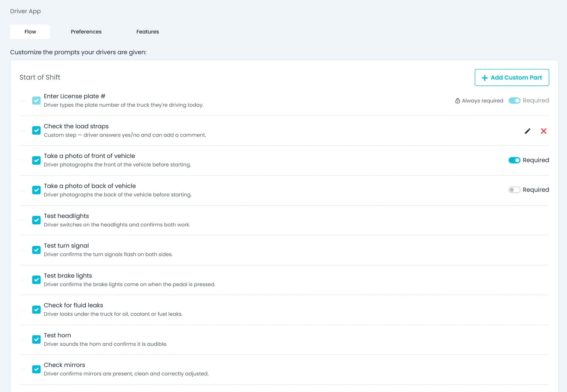Click the 'Test brake lights' step title
Image resolution: width=567 pixels, height=392 pixels.
point(68,276)
